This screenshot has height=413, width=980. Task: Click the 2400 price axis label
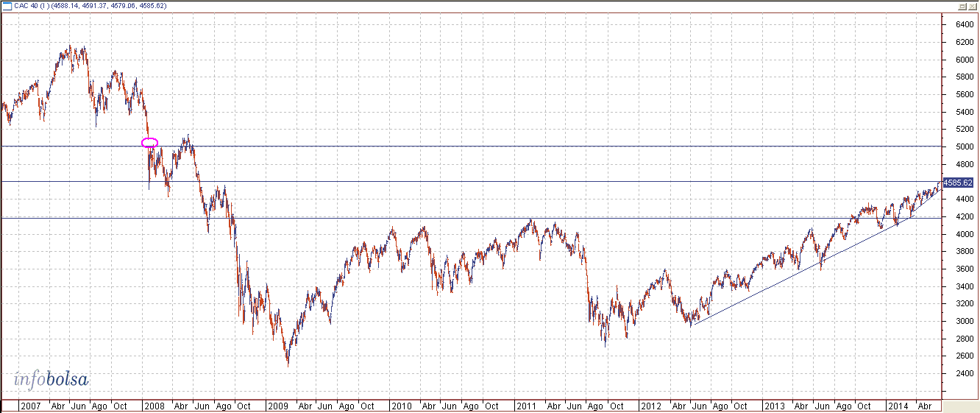point(964,374)
